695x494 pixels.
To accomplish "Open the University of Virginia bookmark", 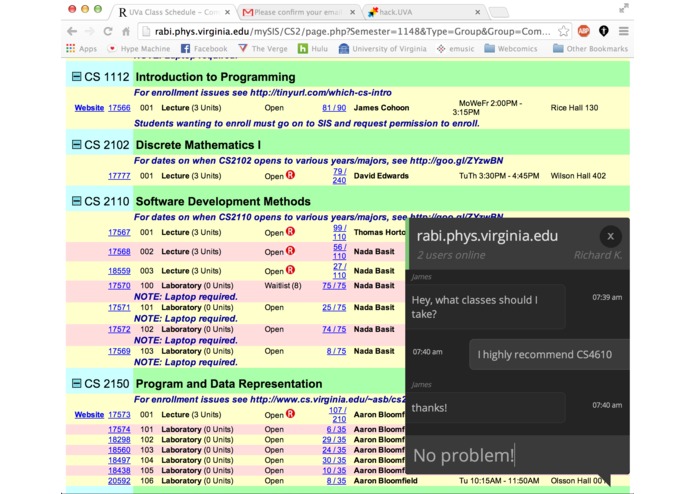I will (x=383, y=49).
